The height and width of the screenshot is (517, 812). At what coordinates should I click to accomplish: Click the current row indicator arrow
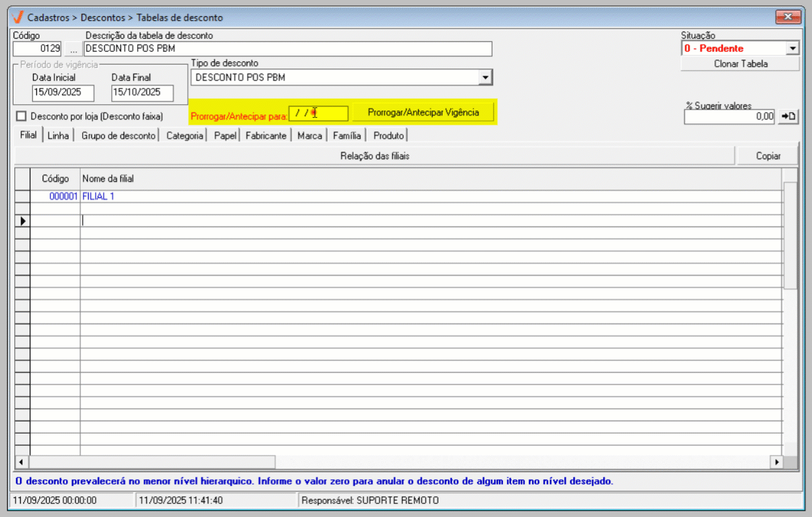23,221
